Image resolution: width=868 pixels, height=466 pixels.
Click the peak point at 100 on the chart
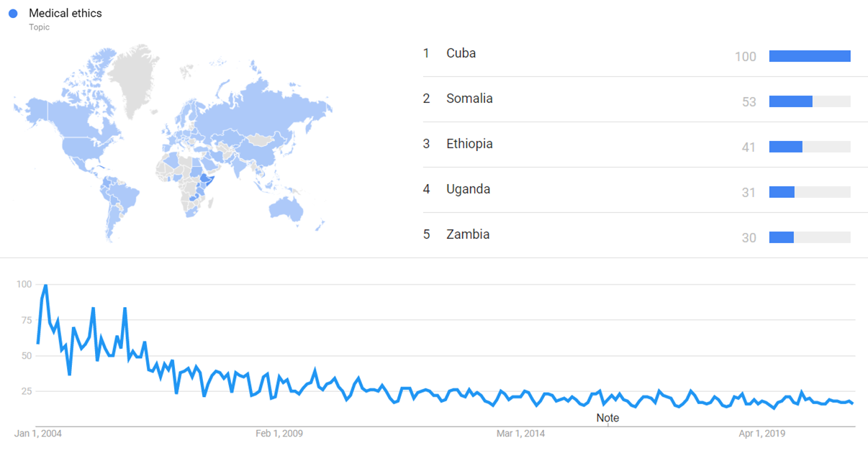point(46,285)
